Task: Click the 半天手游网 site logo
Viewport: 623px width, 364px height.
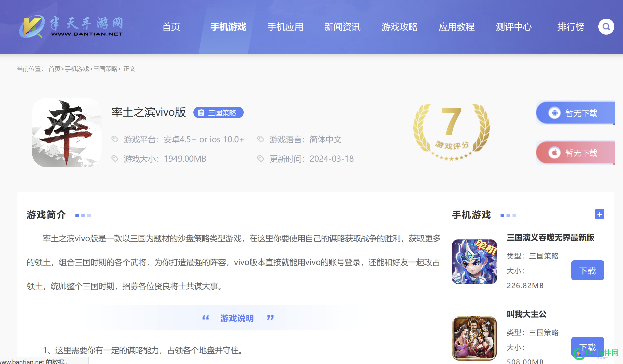Action: [71, 27]
